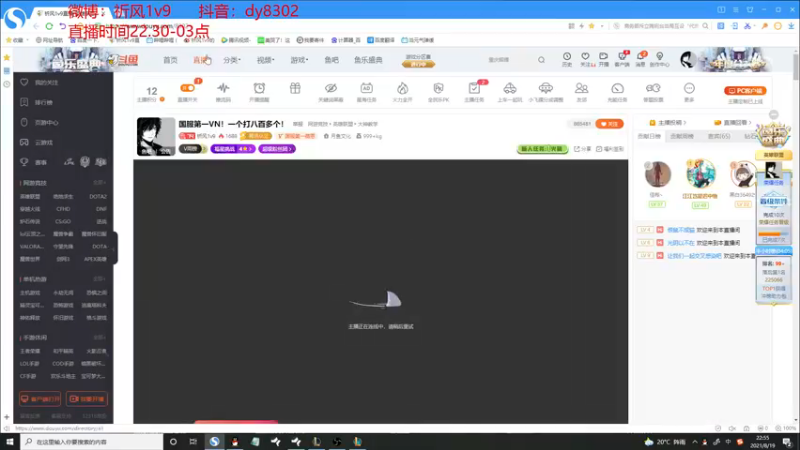The width and height of the screenshot is (800, 450).
Task: Expand the 游戏 dropdown menu
Action: pos(299,60)
